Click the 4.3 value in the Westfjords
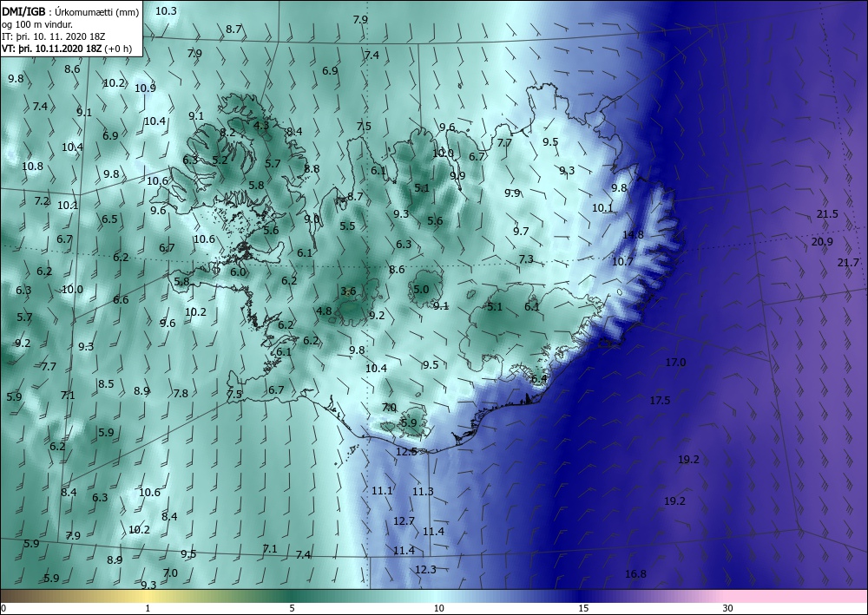The image size is (868, 615). coord(261,126)
